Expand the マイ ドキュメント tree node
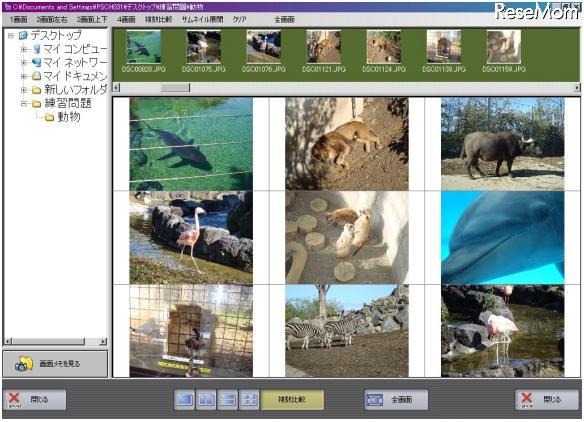Image resolution: width=584 pixels, height=422 pixels. click(x=24, y=76)
